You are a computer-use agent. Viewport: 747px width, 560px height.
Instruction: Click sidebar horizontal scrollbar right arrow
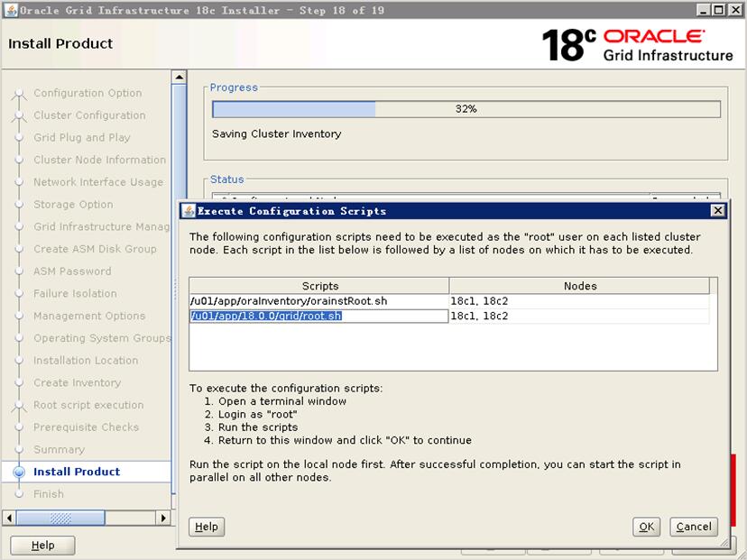click(x=163, y=517)
